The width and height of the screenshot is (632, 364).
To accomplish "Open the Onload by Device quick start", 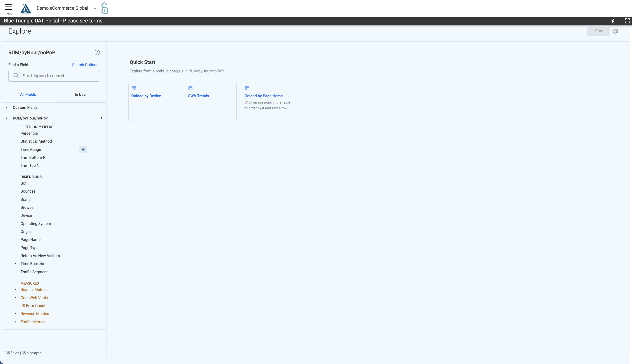I will click(154, 102).
